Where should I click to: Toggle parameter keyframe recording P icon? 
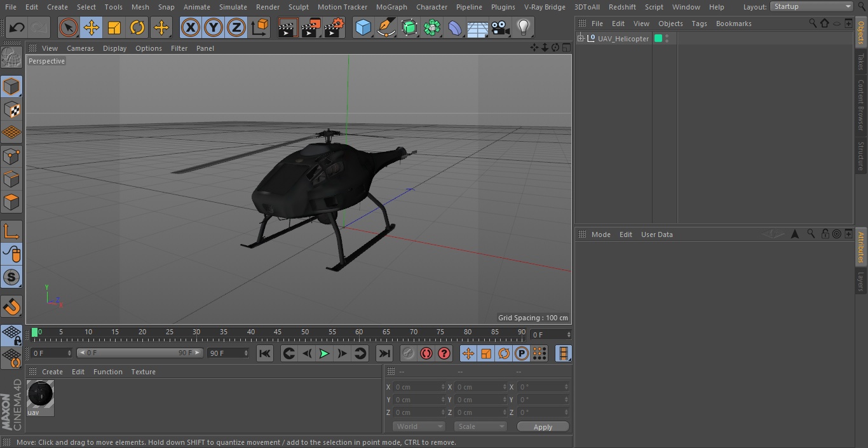[x=522, y=353]
